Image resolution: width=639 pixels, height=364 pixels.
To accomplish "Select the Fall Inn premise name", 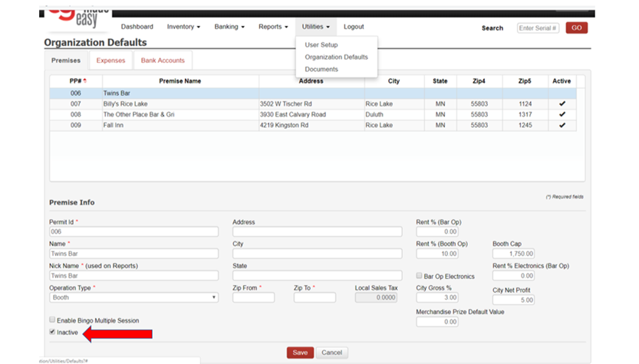I will pyautogui.click(x=114, y=126).
